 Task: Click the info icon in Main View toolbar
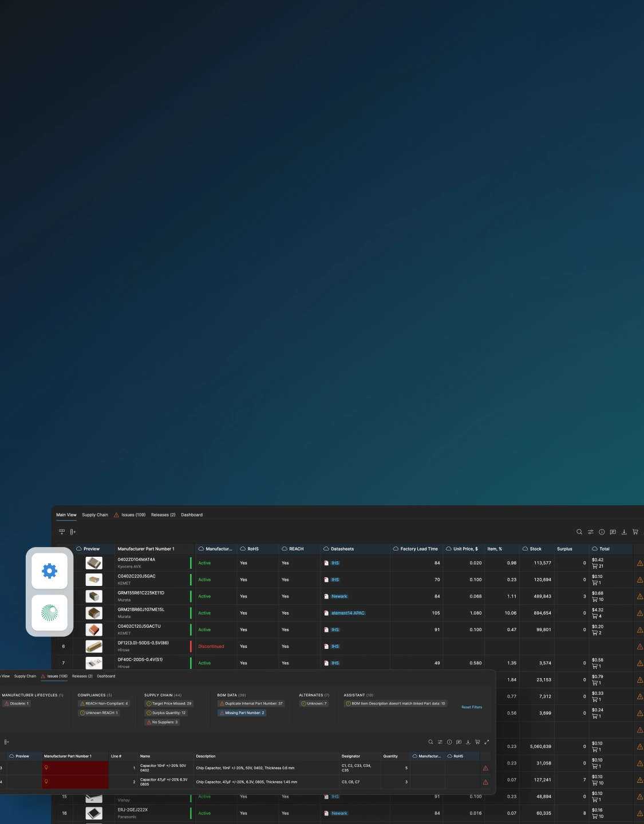click(602, 532)
